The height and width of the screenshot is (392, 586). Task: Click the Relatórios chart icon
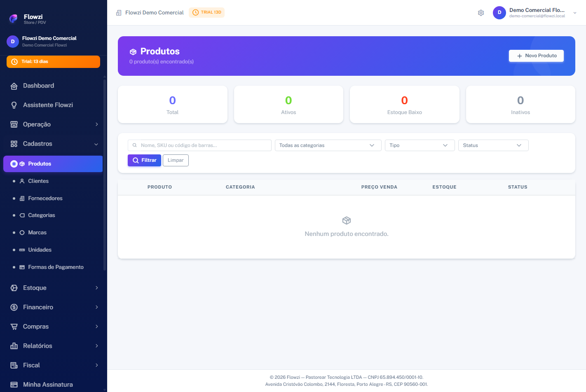[14, 346]
